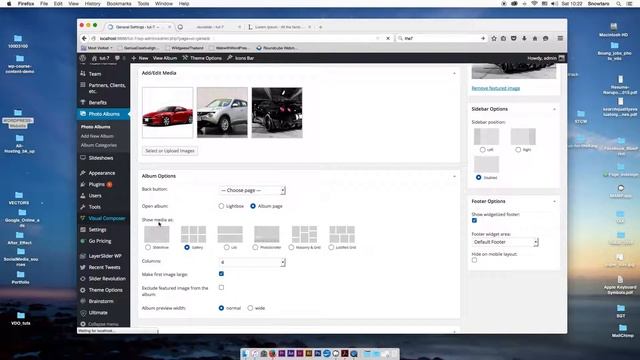640x360 pixels.
Task: Select Photoscroller media display option
Action: [x=255, y=247]
